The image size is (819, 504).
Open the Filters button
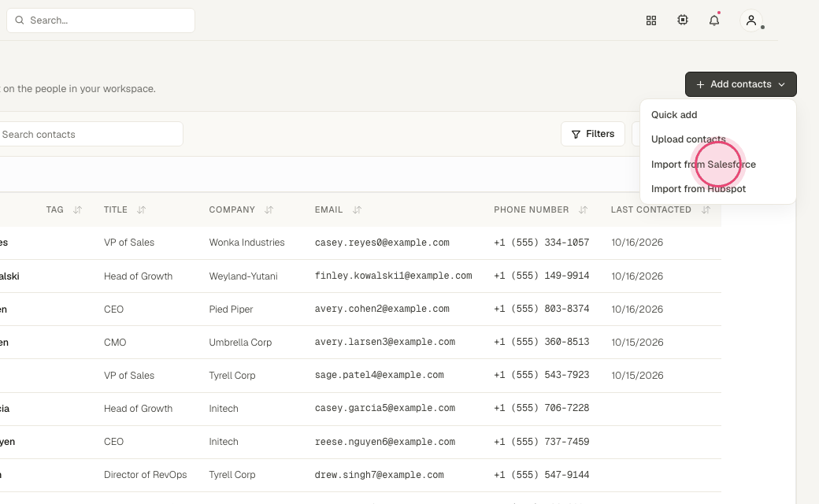593,134
